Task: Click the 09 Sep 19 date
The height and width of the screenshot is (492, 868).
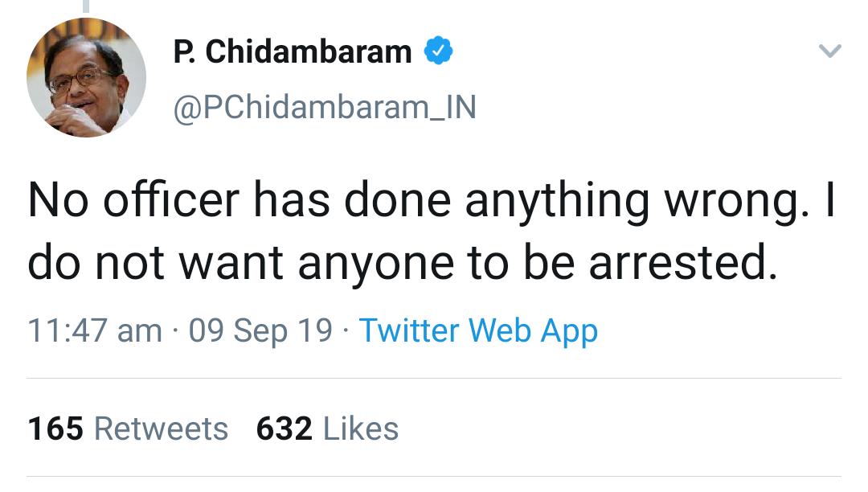Action: [x=260, y=330]
